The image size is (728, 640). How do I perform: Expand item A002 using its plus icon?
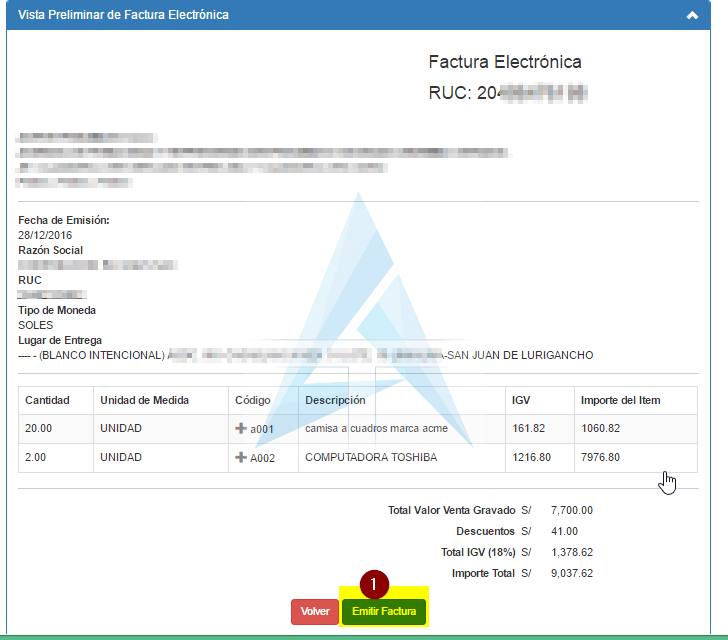[x=240, y=457]
